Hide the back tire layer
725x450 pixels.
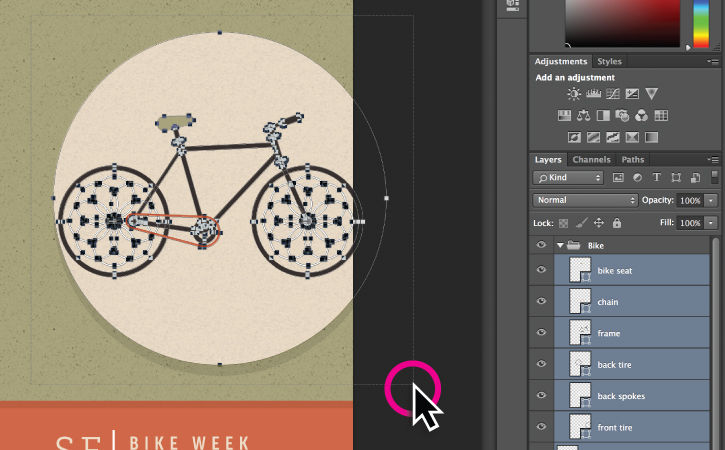coord(541,364)
